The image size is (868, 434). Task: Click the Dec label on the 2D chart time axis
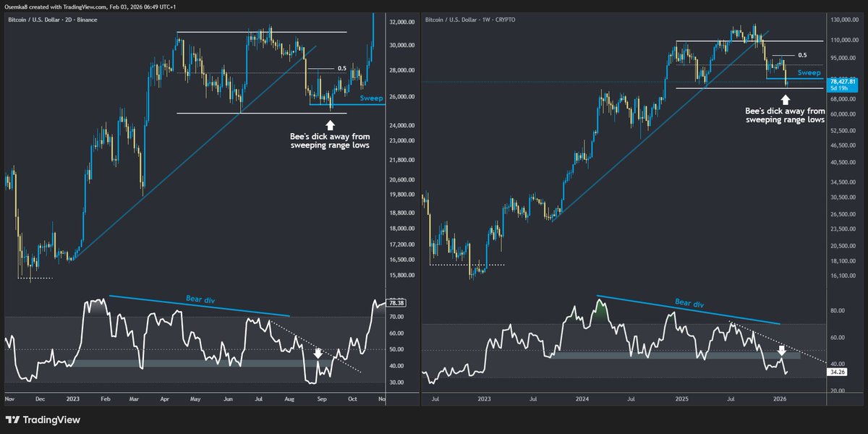pos(39,399)
